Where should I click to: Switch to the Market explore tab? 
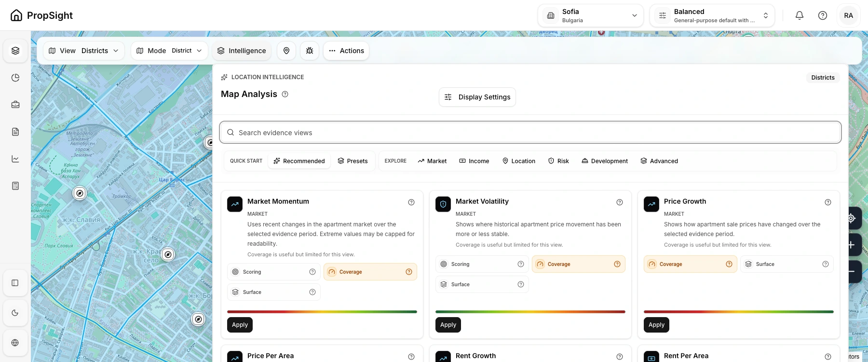coord(432,161)
